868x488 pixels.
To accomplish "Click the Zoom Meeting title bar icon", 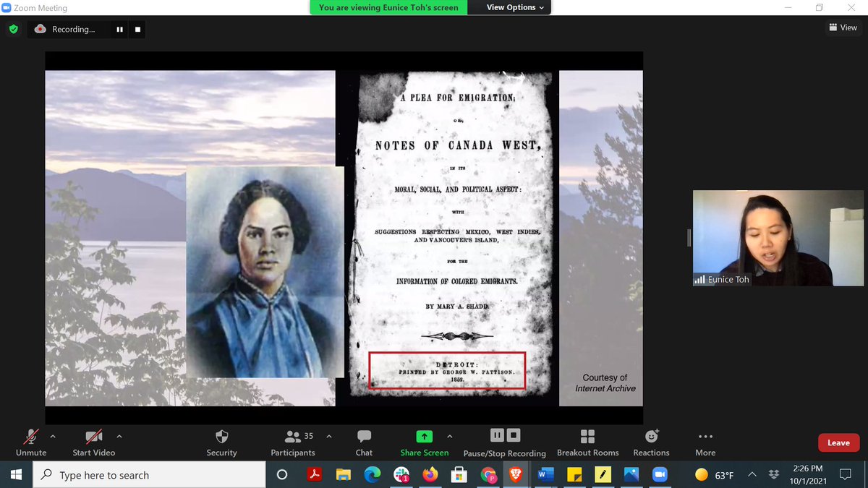I will point(7,8).
